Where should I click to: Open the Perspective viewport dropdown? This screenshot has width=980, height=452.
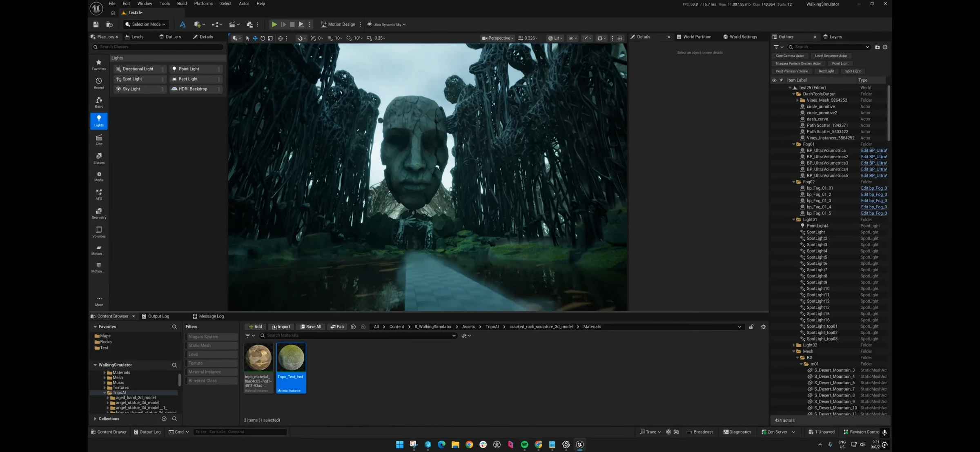coord(497,38)
